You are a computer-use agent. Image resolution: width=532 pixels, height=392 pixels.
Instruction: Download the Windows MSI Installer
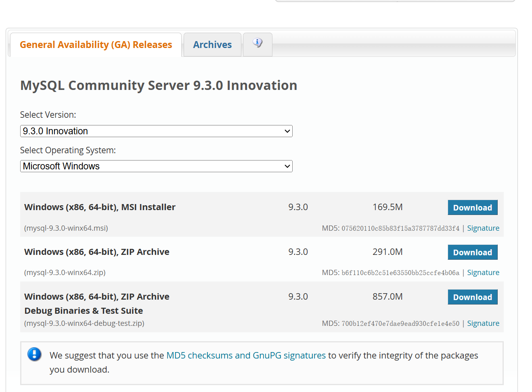coord(472,207)
